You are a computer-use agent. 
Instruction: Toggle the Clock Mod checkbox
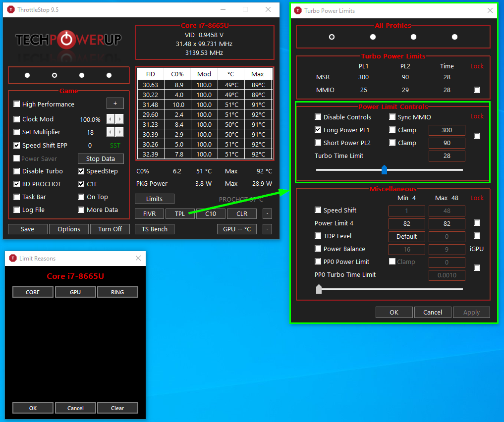(17, 119)
